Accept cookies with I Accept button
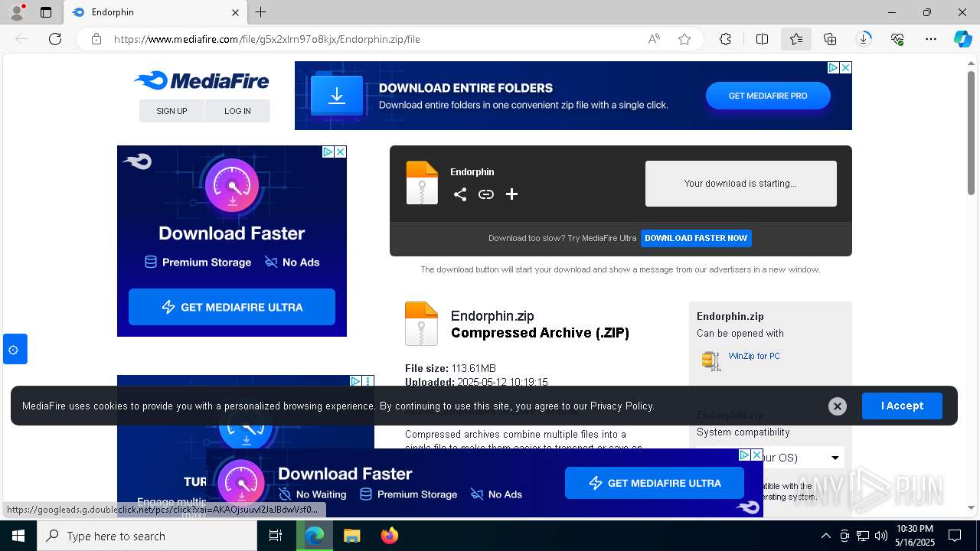Screen dimensions: 980x551 (902, 406)
